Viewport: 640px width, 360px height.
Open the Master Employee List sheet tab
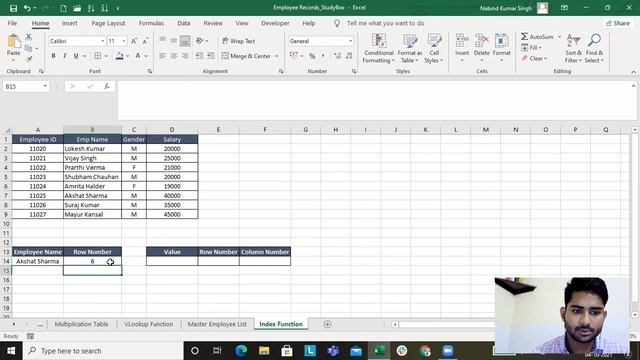[x=217, y=324]
